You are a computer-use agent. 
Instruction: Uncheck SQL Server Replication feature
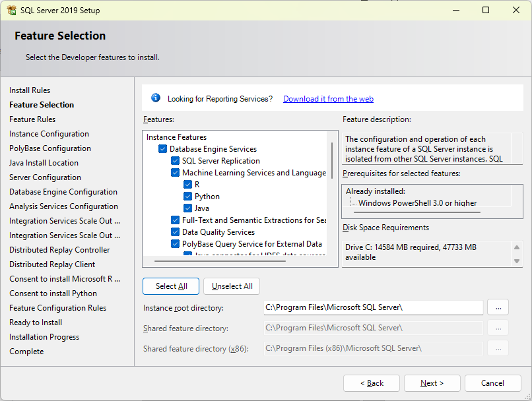(x=176, y=161)
